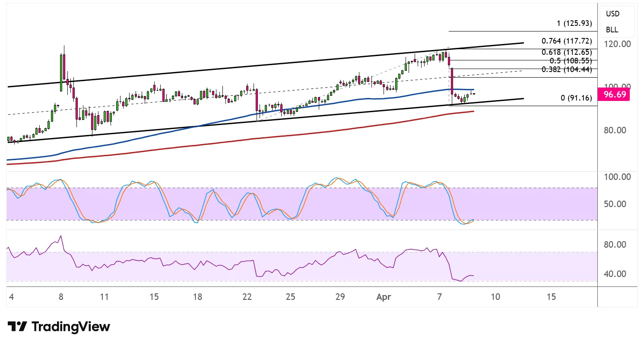Select the 0.618 (112.65) Fibonacci label

567,52
